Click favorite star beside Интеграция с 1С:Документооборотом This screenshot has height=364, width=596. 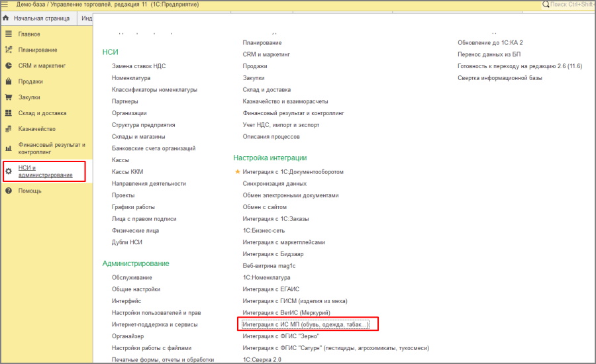(238, 171)
